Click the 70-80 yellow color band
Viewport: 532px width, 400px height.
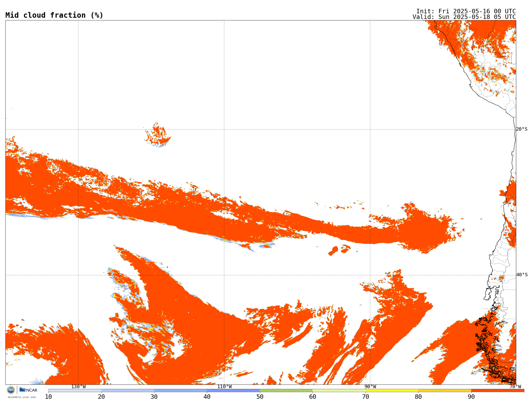coord(392,391)
